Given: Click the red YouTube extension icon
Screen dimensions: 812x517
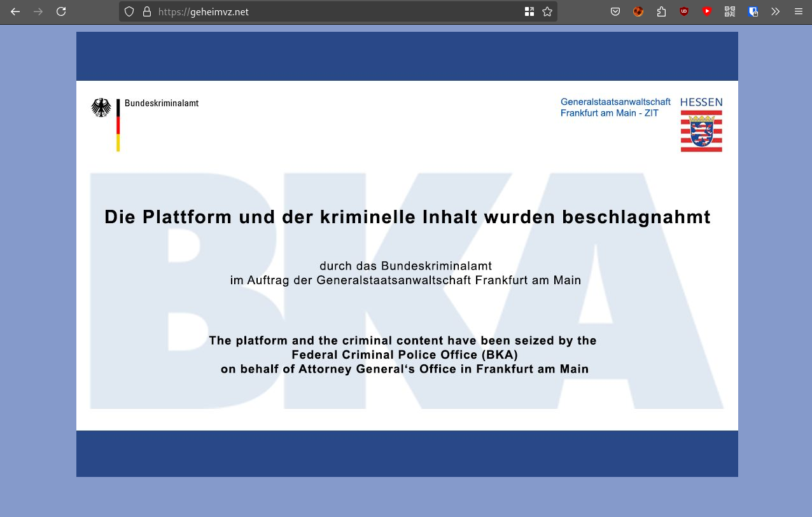Looking at the screenshot, I should tap(707, 11).
